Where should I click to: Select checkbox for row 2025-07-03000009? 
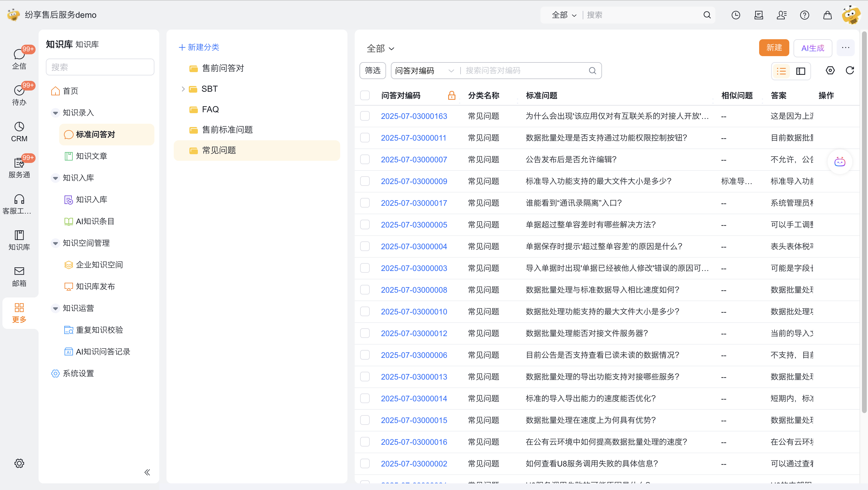tap(365, 181)
